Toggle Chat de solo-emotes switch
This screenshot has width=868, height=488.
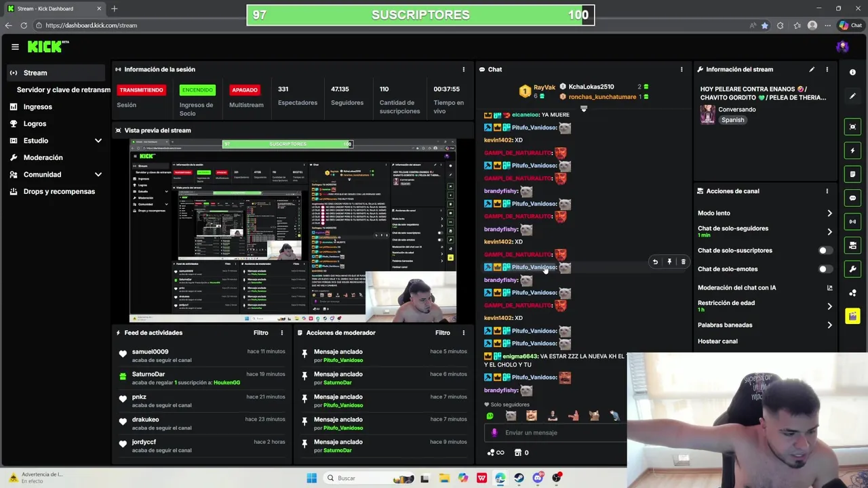coord(825,269)
